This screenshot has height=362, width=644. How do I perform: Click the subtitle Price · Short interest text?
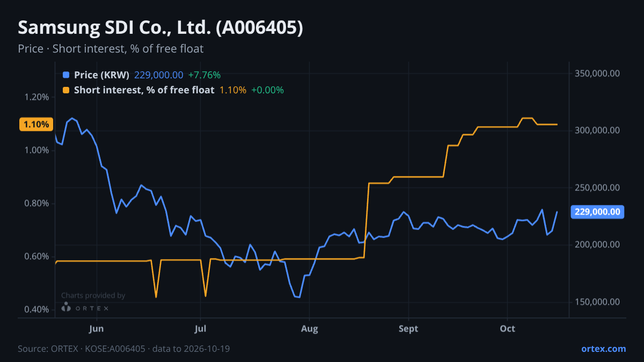[x=111, y=49]
